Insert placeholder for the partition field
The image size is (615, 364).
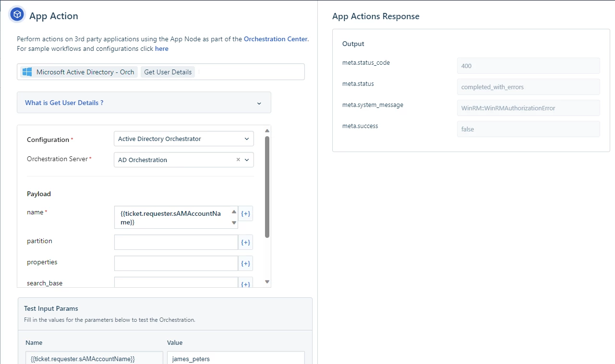(245, 243)
